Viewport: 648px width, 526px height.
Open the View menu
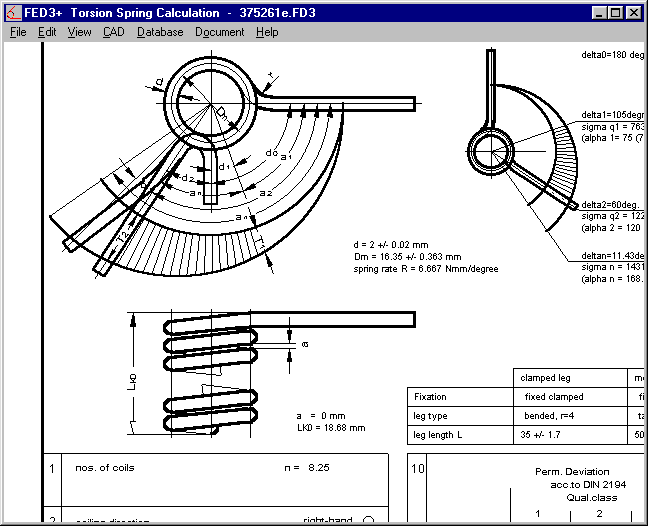click(x=79, y=32)
